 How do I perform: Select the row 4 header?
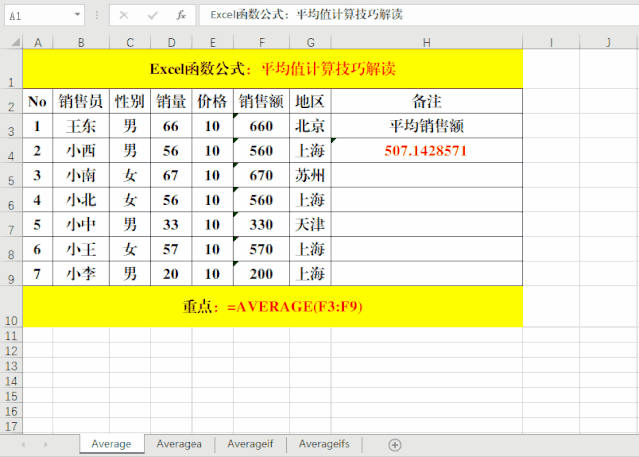click(x=11, y=151)
